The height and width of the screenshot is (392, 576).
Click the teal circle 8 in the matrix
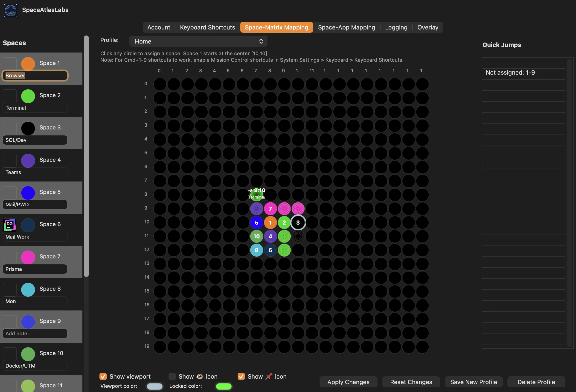tap(256, 250)
